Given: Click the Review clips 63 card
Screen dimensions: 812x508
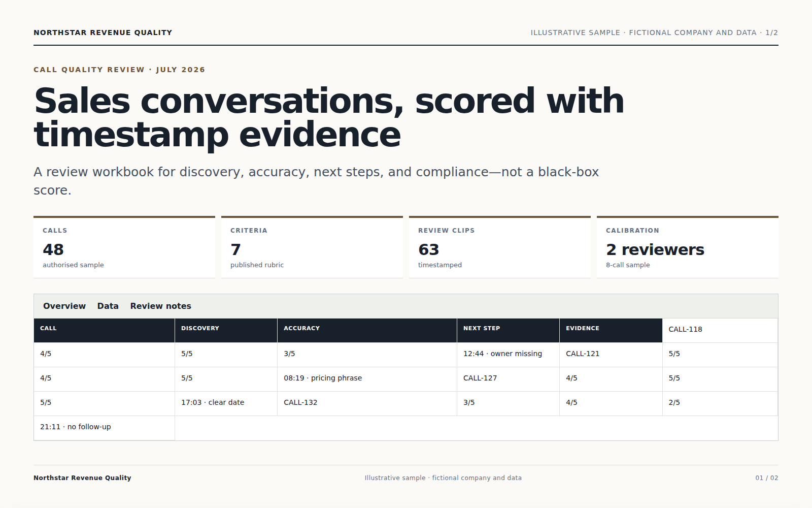Looking at the screenshot, I should tap(500, 247).
